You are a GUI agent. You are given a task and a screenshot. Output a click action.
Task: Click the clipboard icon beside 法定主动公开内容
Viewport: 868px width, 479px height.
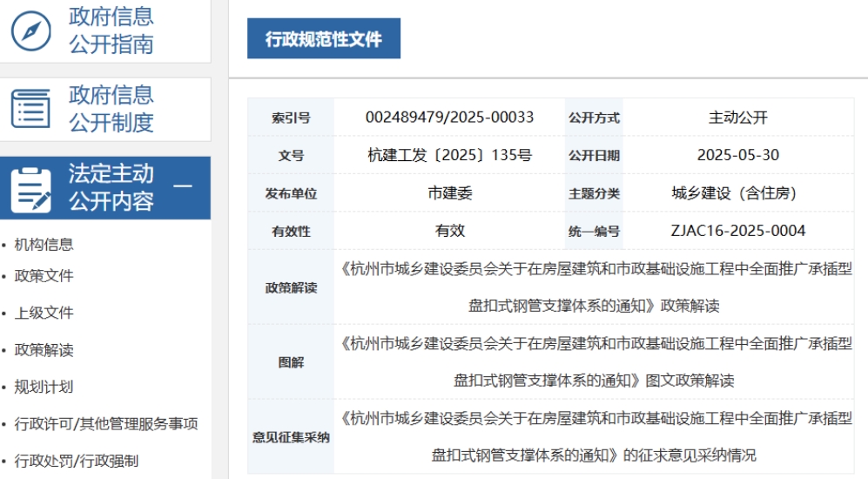point(30,188)
